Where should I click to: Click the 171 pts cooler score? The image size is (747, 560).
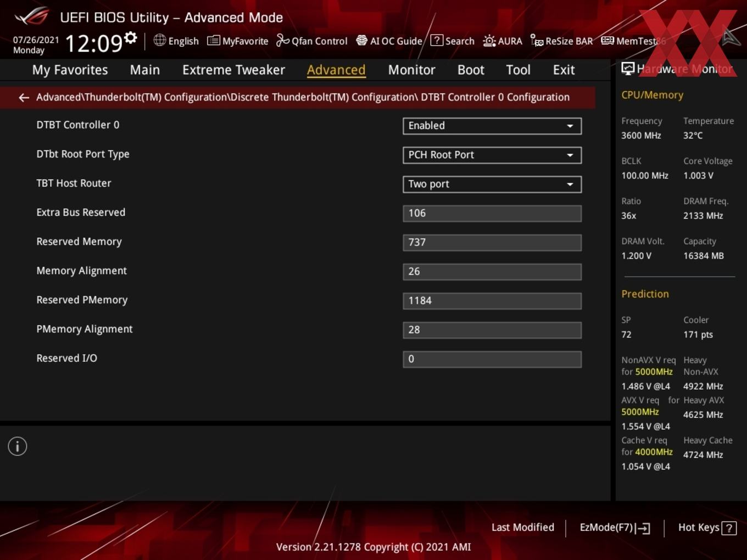point(698,334)
